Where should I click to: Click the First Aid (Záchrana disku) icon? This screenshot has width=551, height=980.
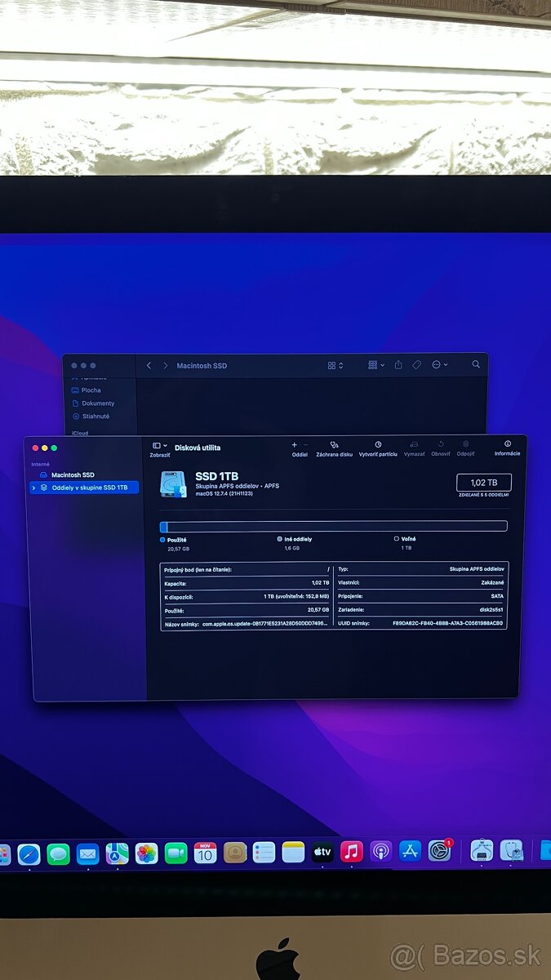[335, 445]
